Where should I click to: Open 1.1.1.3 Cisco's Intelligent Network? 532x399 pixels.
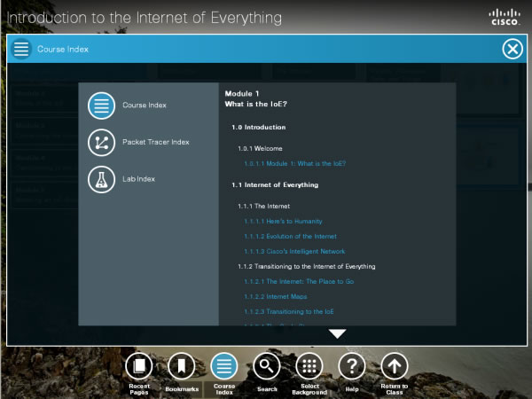[294, 252]
